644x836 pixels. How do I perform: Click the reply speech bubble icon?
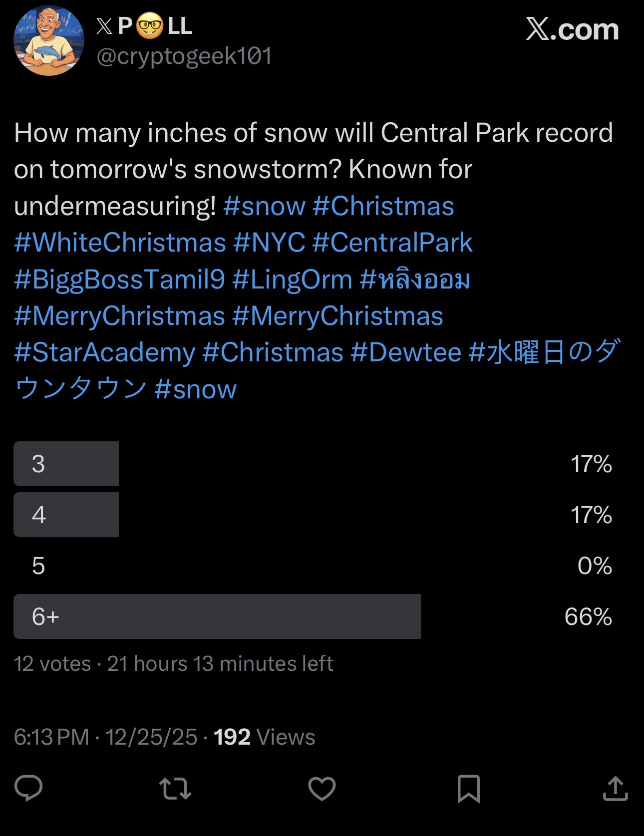(28, 788)
